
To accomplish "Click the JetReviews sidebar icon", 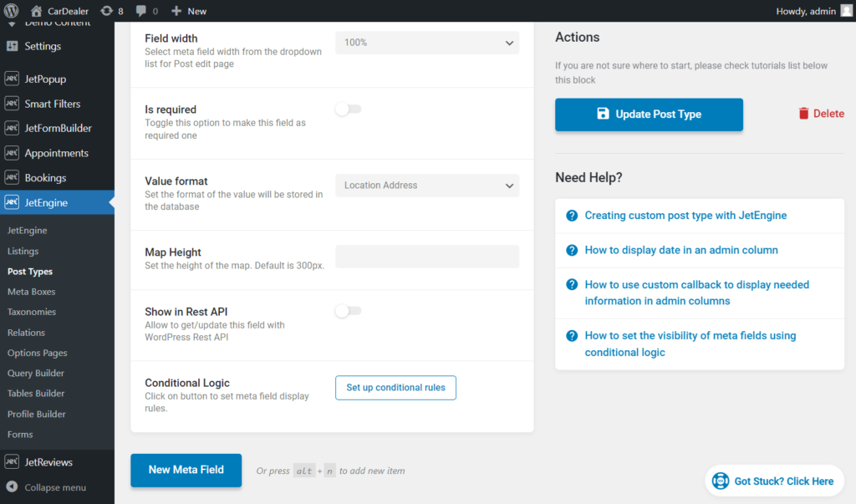I will (x=12, y=462).
